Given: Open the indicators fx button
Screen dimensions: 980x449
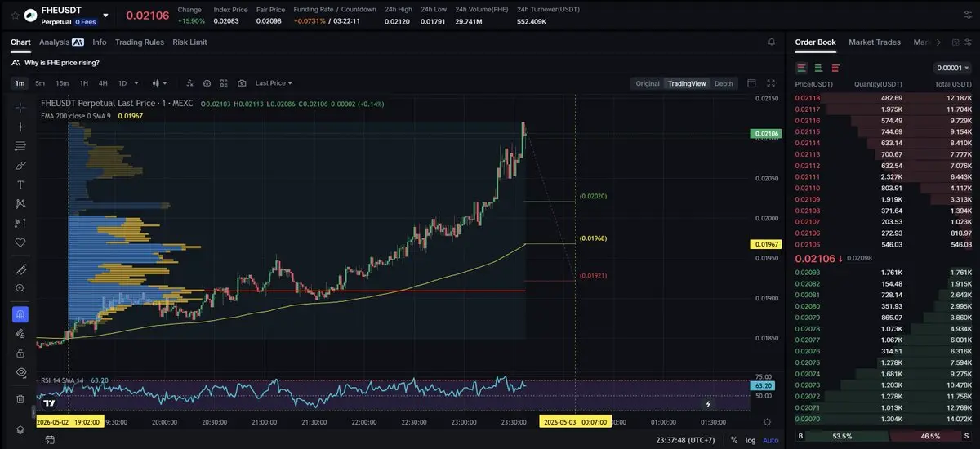Looking at the screenshot, I should pyautogui.click(x=189, y=83).
